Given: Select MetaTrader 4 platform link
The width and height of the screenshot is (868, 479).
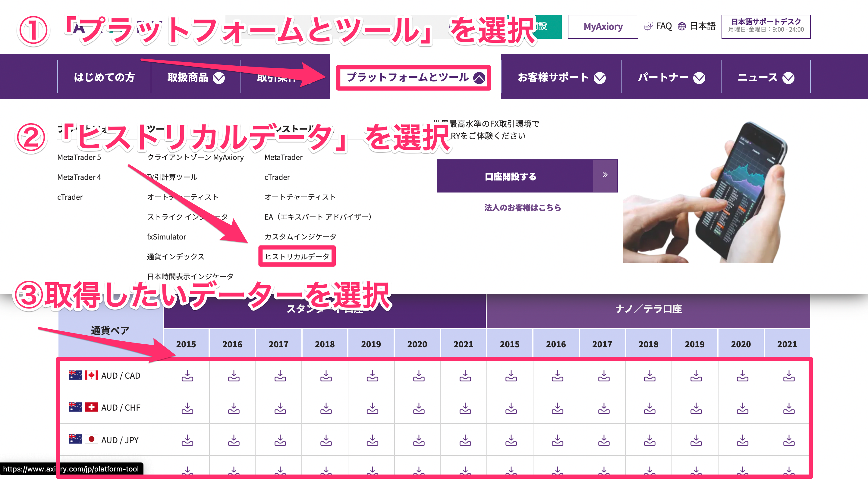Looking at the screenshot, I should click(79, 177).
